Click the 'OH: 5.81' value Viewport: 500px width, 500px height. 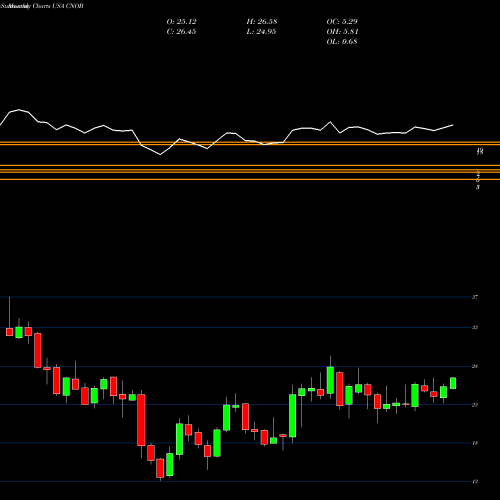coord(342,32)
